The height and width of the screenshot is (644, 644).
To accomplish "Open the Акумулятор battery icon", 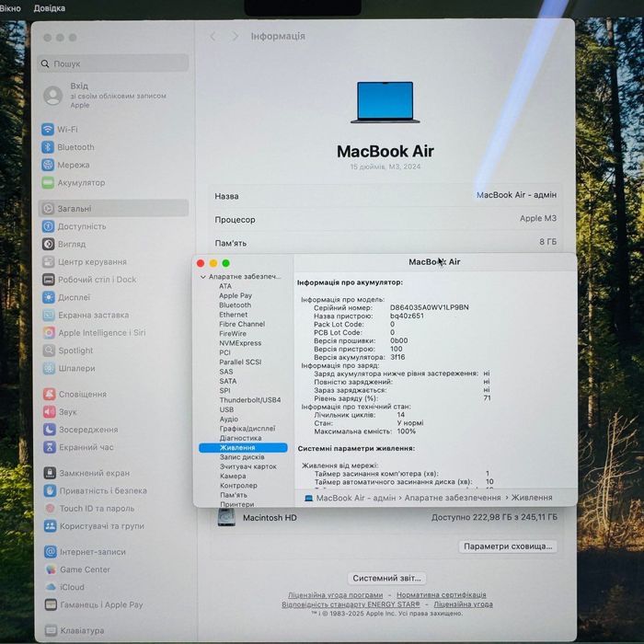I will (x=48, y=182).
